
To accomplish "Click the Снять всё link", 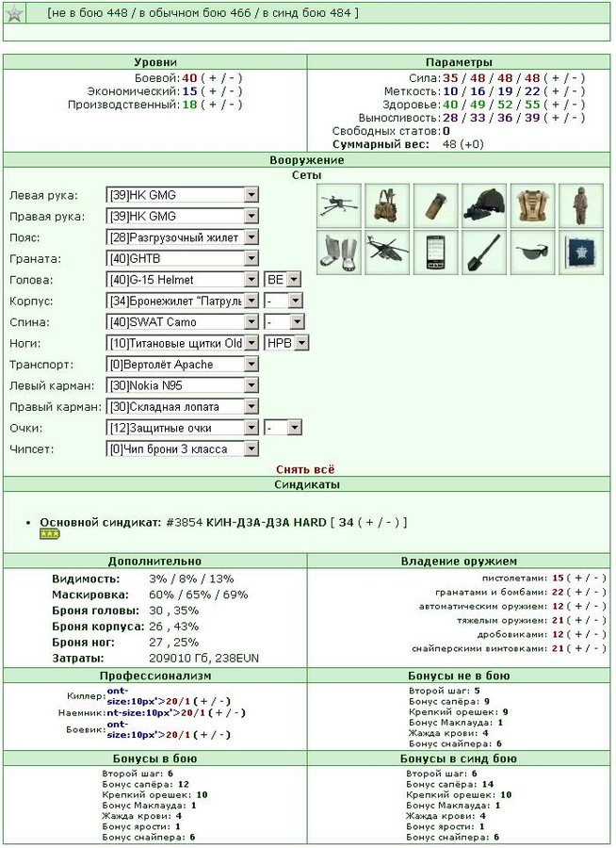I will [x=305, y=469].
